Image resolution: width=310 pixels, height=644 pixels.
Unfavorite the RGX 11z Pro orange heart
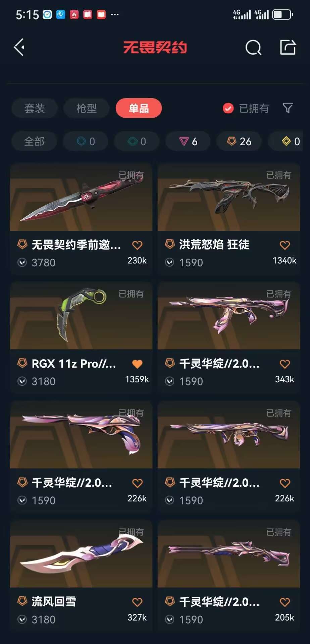[x=137, y=364]
